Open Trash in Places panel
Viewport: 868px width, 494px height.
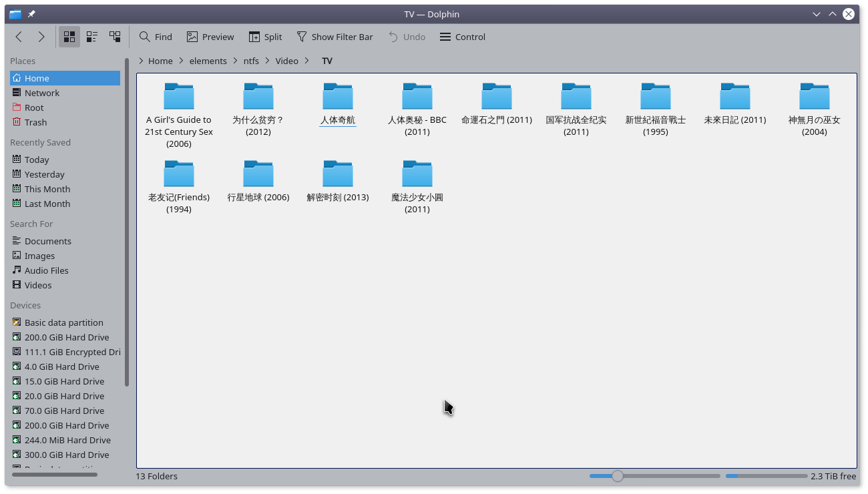[x=35, y=122]
